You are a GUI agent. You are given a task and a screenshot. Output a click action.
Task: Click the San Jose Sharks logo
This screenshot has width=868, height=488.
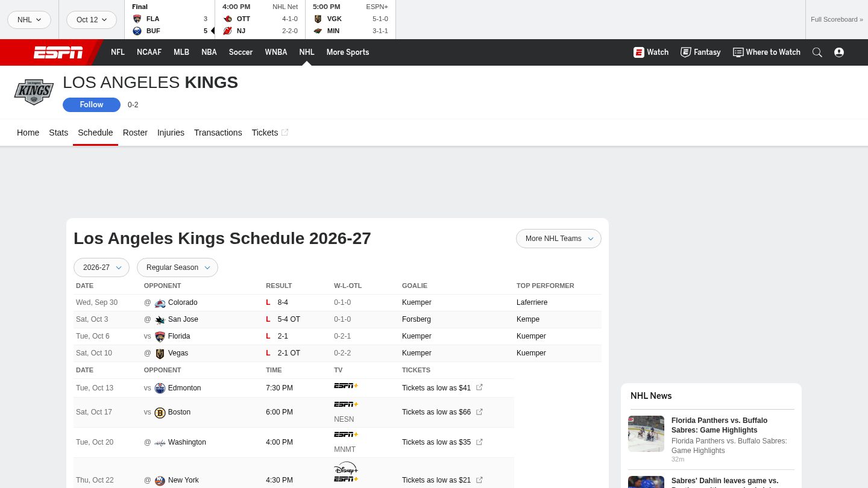coord(160,320)
